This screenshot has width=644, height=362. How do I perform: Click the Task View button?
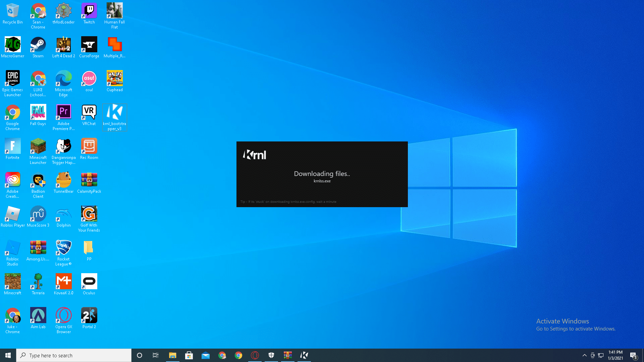pos(155,355)
